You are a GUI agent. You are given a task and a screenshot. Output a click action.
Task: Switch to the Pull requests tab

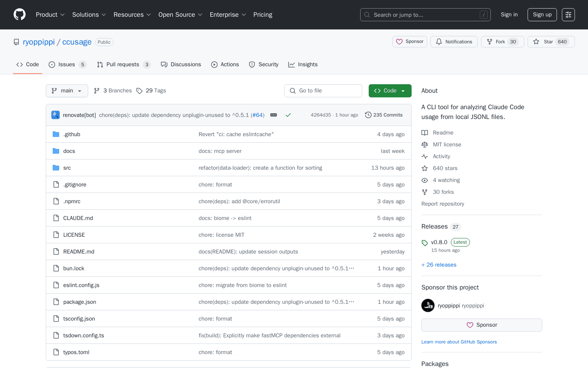[124, 64]
